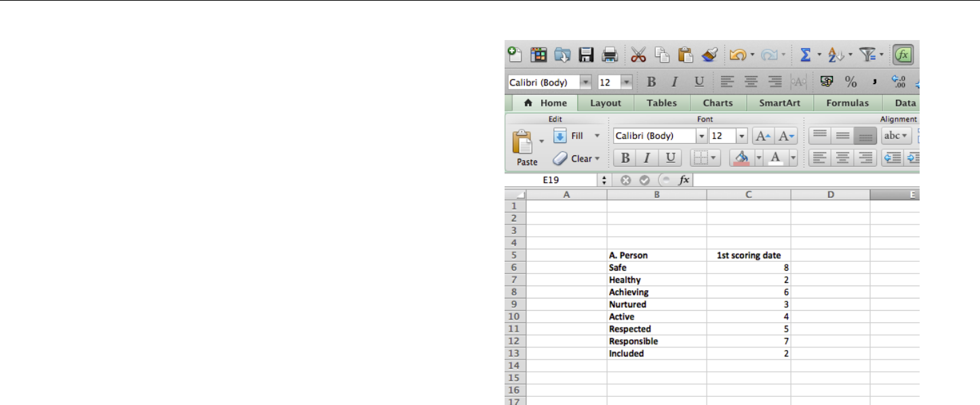Select the Format Painter brush icon

[709, 55]
